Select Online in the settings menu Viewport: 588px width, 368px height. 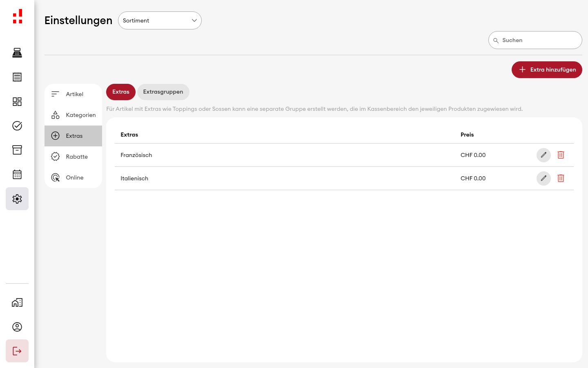pos(73,177)
